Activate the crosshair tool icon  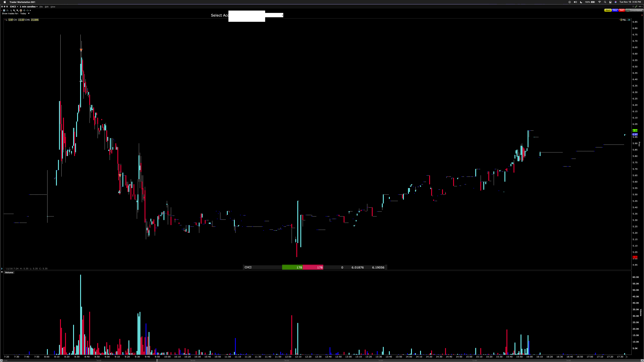[x=21, y=11]
